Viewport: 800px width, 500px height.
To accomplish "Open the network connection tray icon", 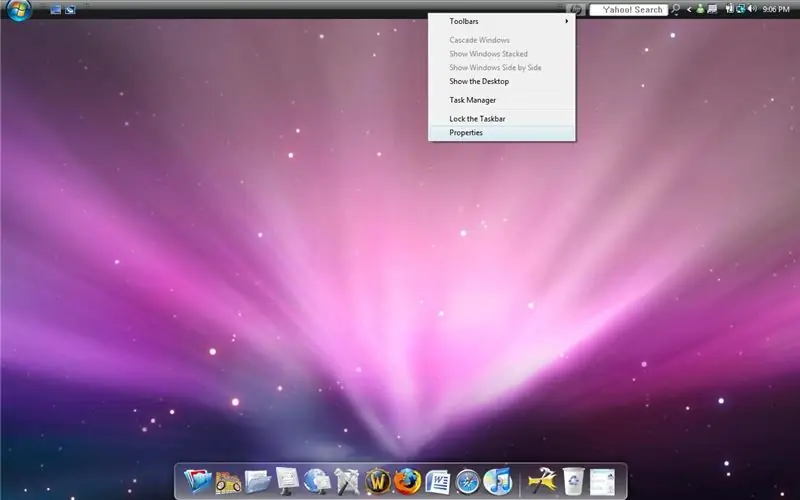I will pos(740,9).
